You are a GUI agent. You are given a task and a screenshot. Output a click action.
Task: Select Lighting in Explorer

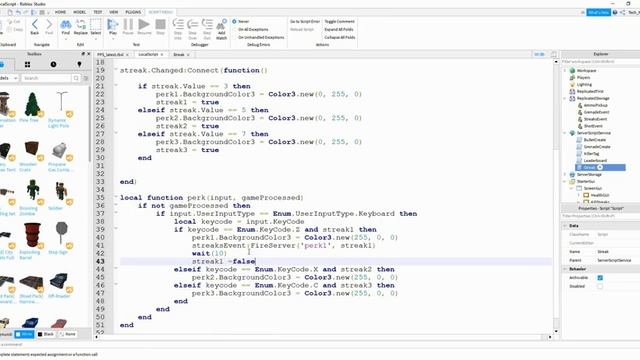pyautogui.click(x=584, y=84)
